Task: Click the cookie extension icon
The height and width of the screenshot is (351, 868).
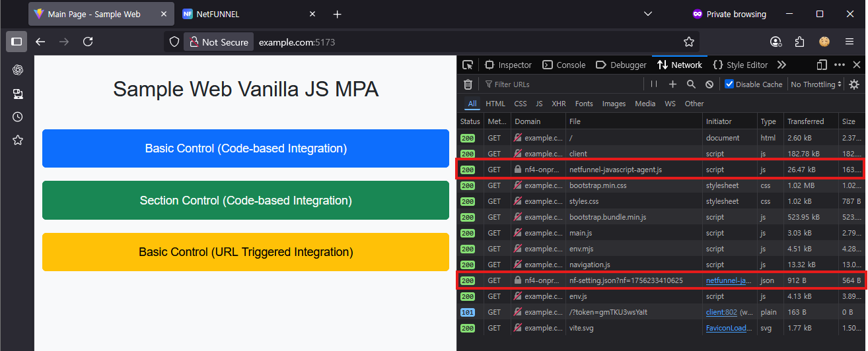Action: pyautogui.click(x=824, y=42)
